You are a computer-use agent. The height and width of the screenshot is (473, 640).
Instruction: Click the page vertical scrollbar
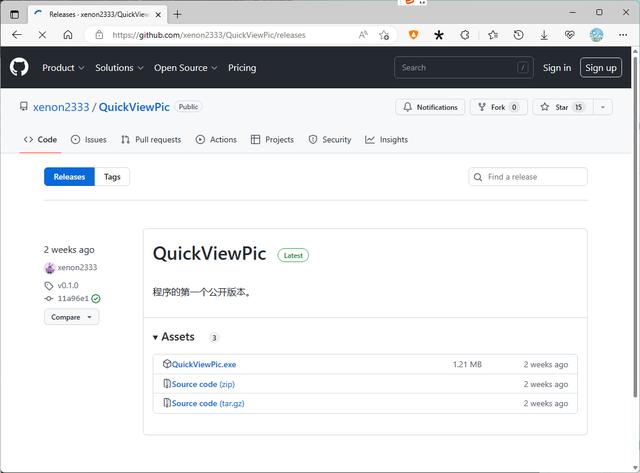(x=635, y=227)
